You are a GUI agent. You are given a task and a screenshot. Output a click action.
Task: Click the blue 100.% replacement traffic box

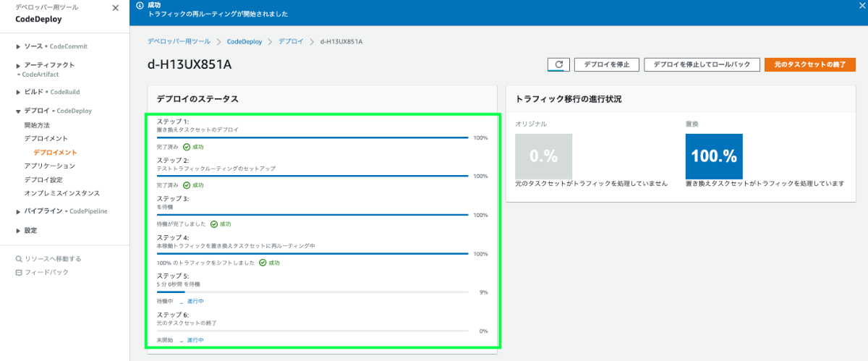(x=714, y=156)
